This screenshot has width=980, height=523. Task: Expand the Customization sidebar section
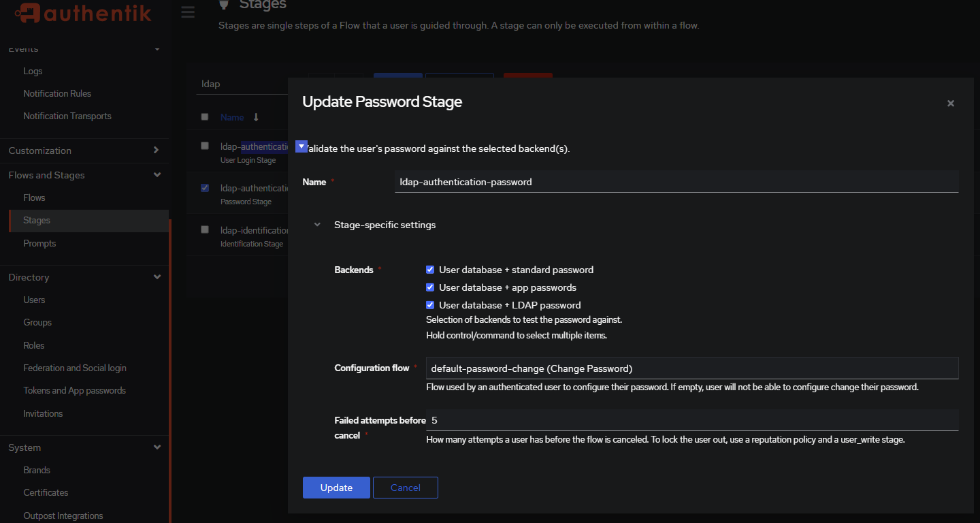[x=156, y=150]
